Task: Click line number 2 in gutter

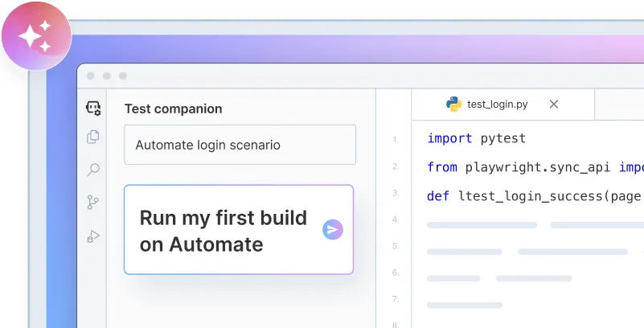Action: 396,166
